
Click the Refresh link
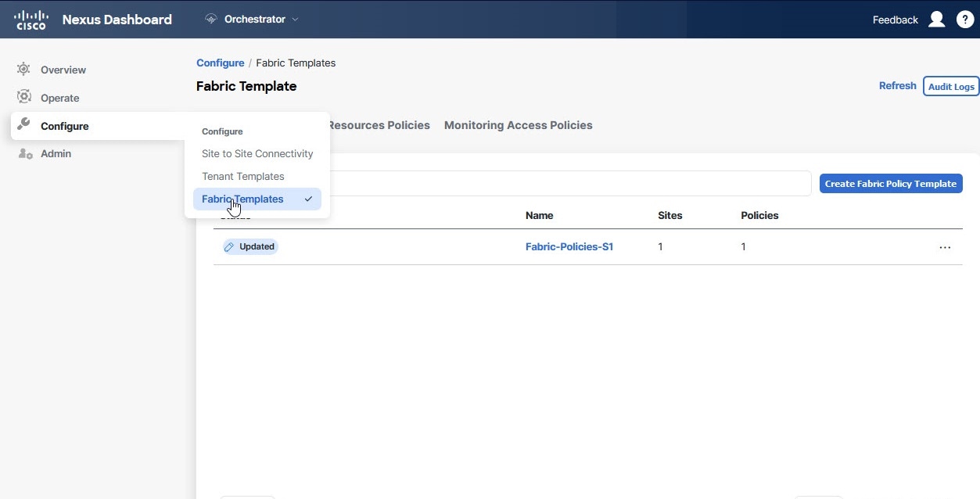point(898,86)
